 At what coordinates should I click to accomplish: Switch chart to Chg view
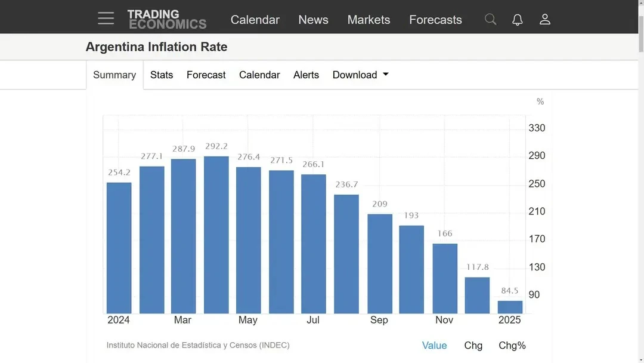click(x=473, y=345)
